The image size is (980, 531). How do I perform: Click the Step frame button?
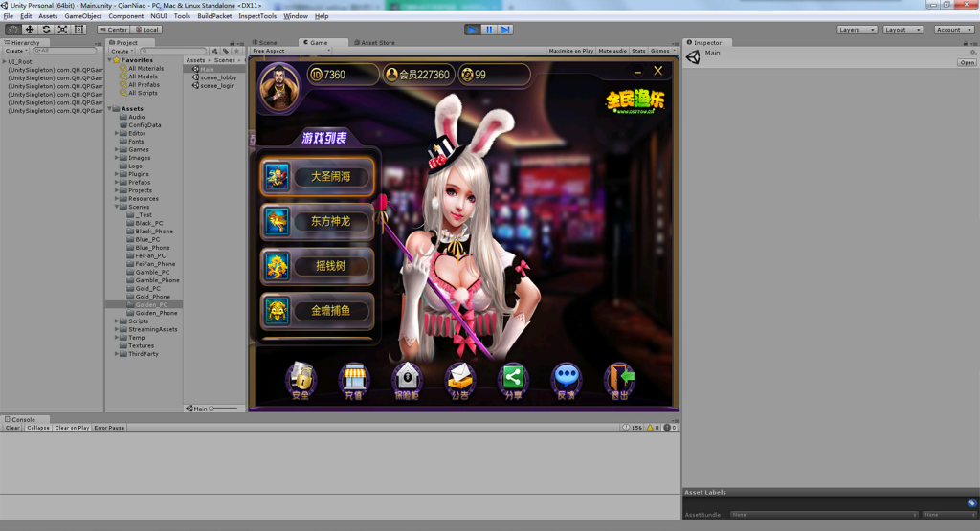(505, 30)
